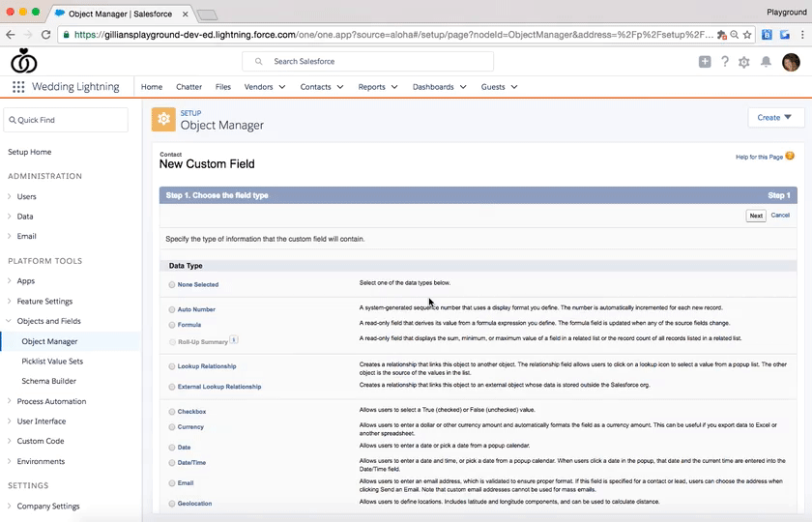This screenshot has width=812, height=522.
Task: Select the Email data type
Action: (x=171, y=483)
